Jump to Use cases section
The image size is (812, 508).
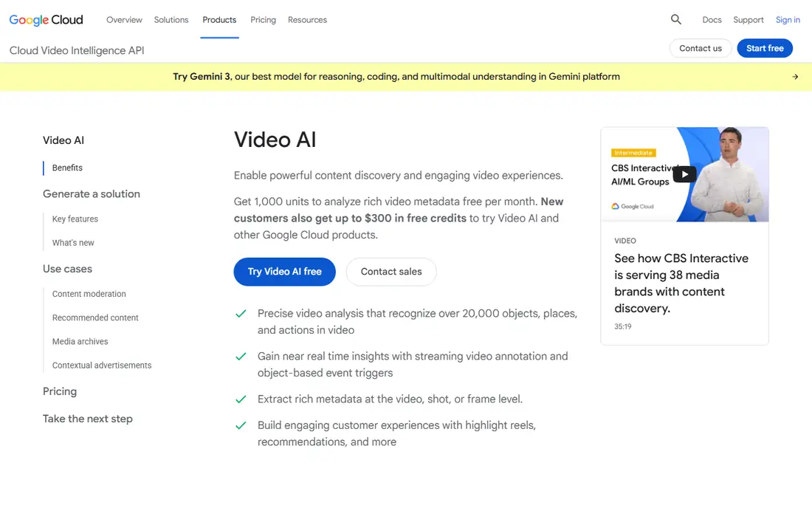click(x=67, y=269)
